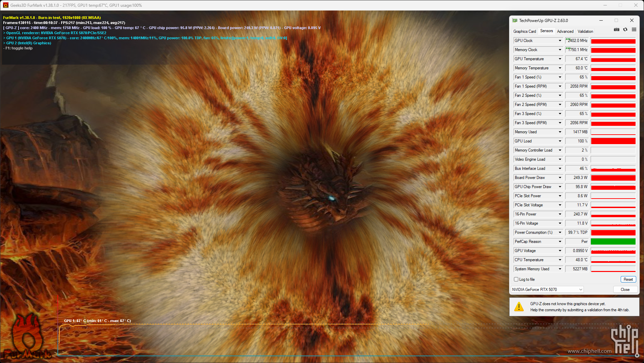Open the Fan 2 Speed (RPM) dropdown
The height and width of the screenshot is (363, 644).
[x=560, y=105]
